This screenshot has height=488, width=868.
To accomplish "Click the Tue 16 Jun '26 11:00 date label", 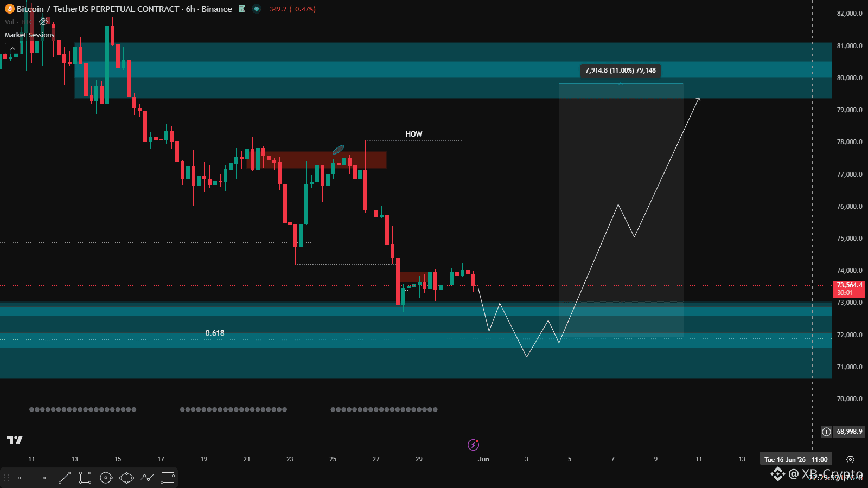I will [796, 459].
